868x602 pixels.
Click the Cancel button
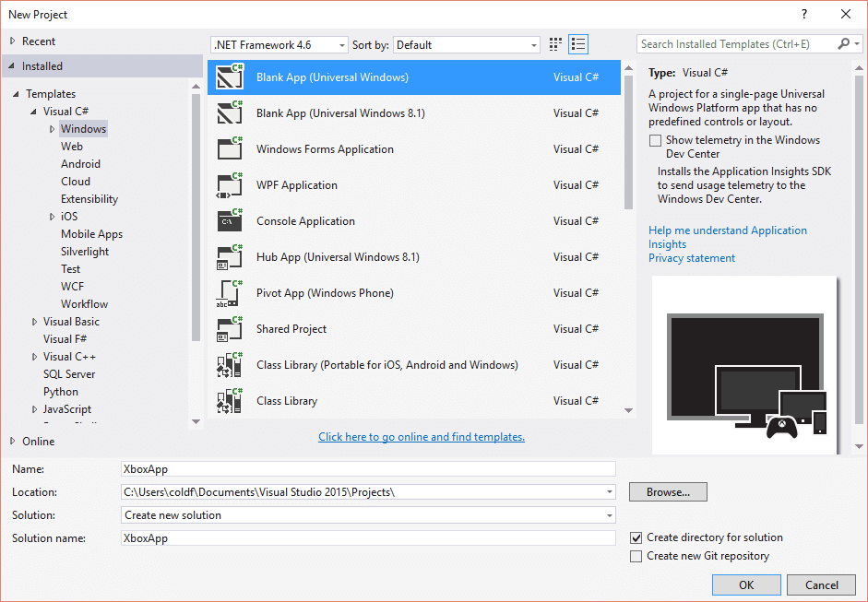point(822,584)
